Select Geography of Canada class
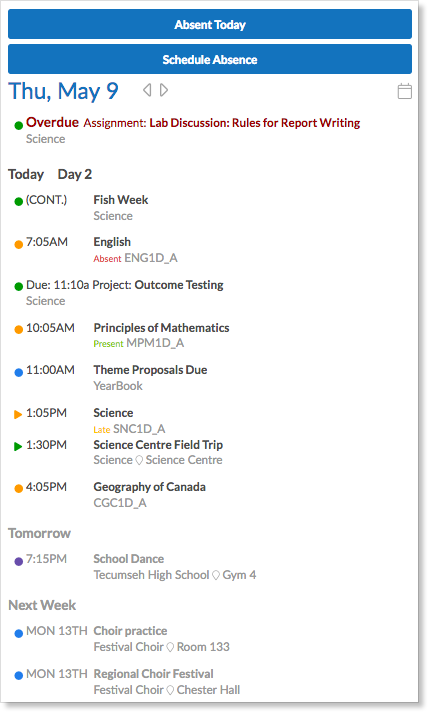The image size is (429, 713). [149, 487]
